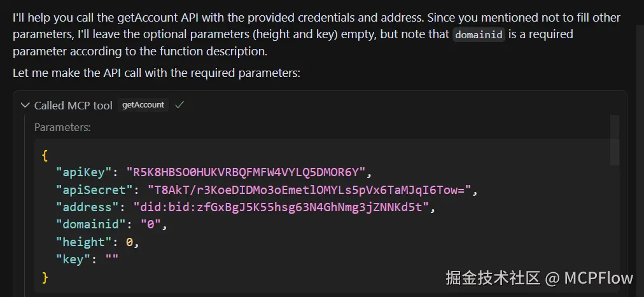644x297 pixels.
Task: Click the numeric 0 value of height
Action: point(129,242)
